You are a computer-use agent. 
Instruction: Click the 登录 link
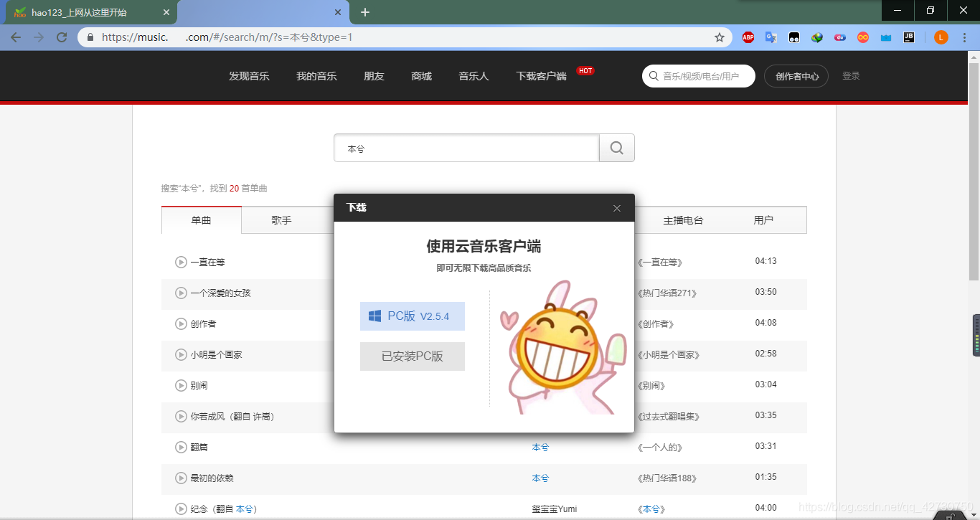pyautogui.click(x=851, y=76)
